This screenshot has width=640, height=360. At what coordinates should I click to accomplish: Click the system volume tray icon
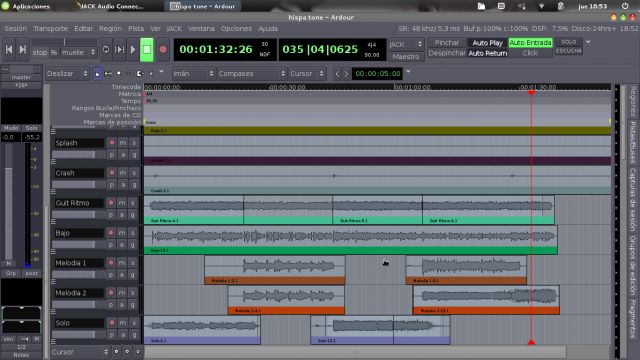(x=521, y=6)
